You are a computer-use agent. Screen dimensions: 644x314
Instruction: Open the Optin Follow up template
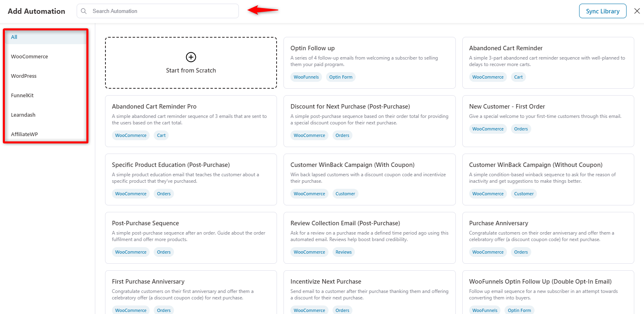pos(369,63)
